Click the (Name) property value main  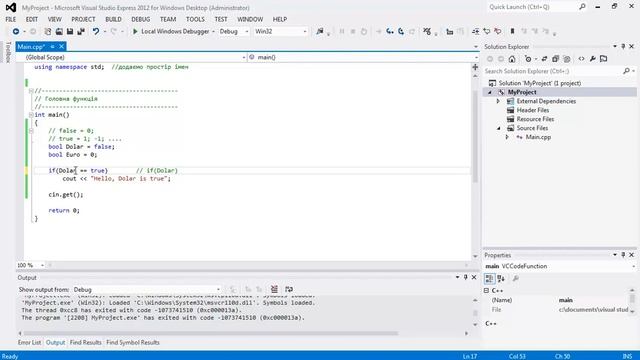565,300
